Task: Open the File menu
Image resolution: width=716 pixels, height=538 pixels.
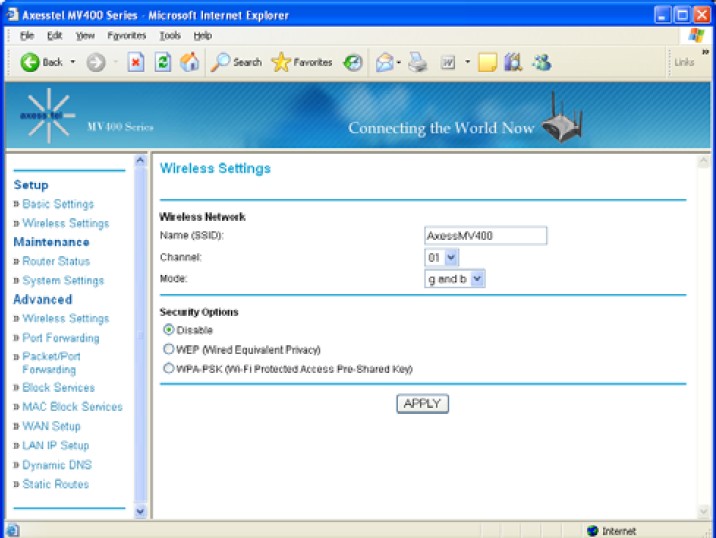Action: (26, 36)
